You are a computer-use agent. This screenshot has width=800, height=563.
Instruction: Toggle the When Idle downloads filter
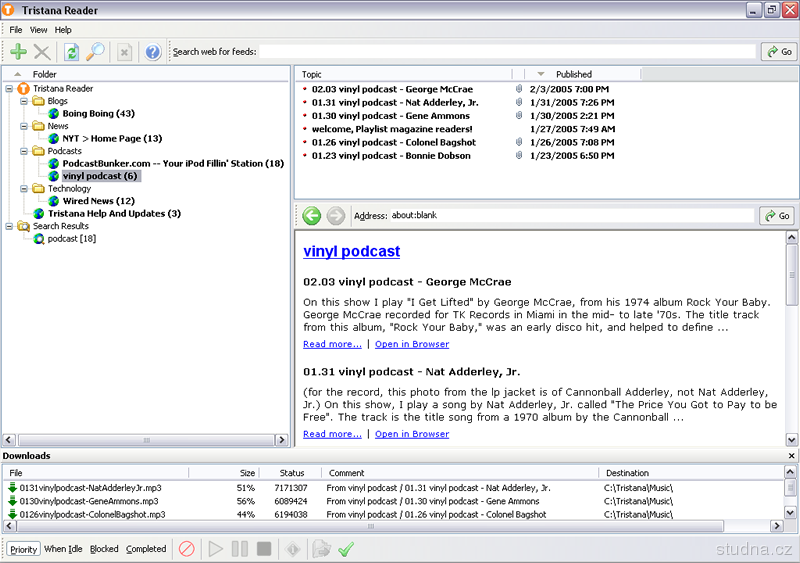pyautogui.click(x=63, y=549)
